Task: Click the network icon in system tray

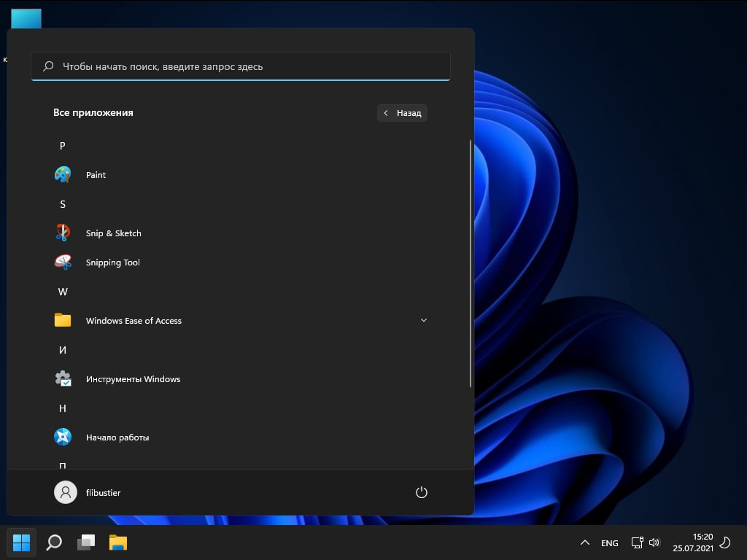Action: tap(637, 542)
